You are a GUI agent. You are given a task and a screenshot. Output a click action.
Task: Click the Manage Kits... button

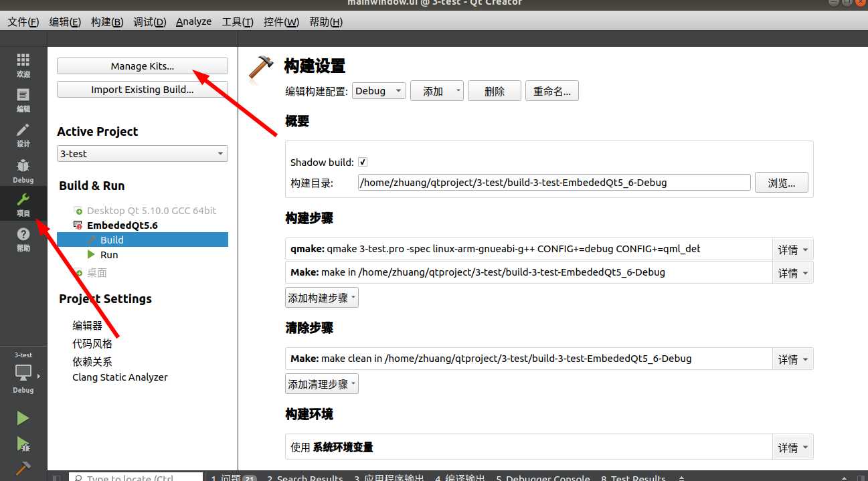[x=143, y=66]
